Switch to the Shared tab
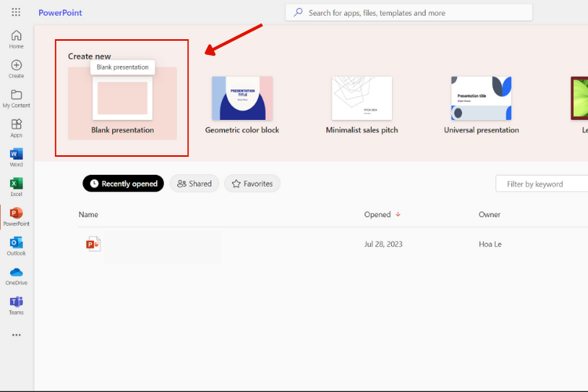 pyautogui.click(x=194, y=183)
